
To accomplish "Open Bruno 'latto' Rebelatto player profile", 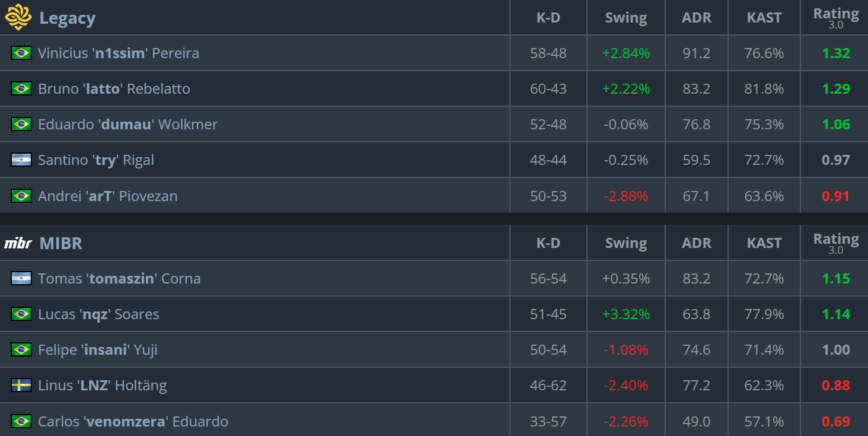I will 114,88.
